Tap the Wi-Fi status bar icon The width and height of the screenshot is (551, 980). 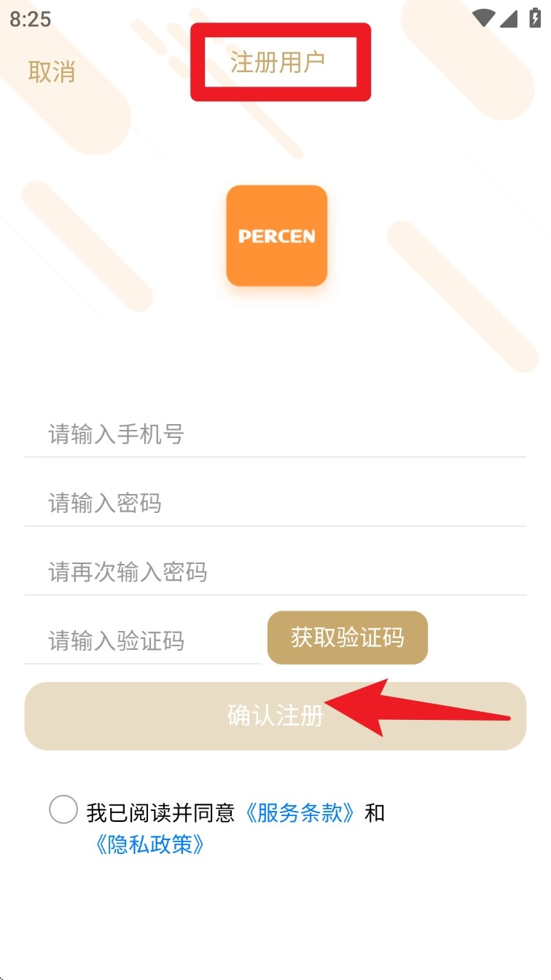pyautogui.click(x=483, y=18)
